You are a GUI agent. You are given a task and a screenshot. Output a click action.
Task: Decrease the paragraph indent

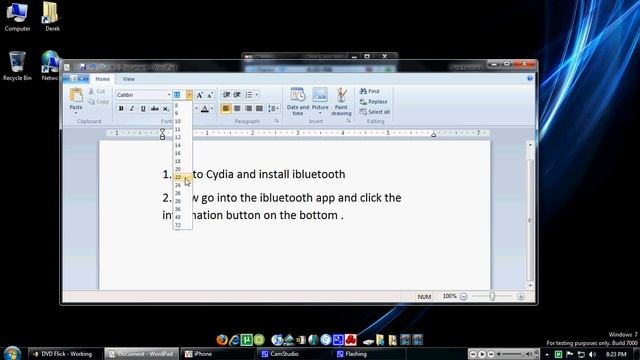pyautogui.click(x=227, y=95)
